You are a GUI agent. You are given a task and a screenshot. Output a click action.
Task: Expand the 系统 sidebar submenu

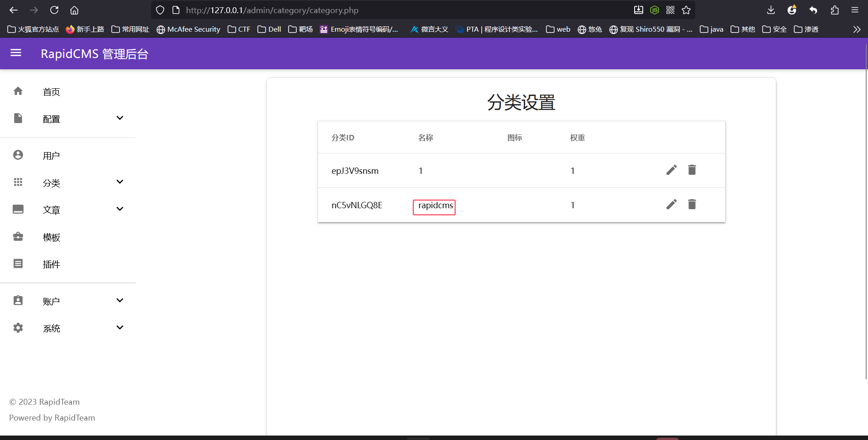(x=119, y=328)
